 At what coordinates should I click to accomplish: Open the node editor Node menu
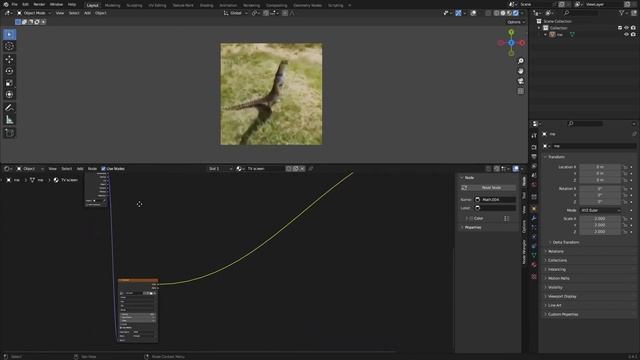pos(92,169)
